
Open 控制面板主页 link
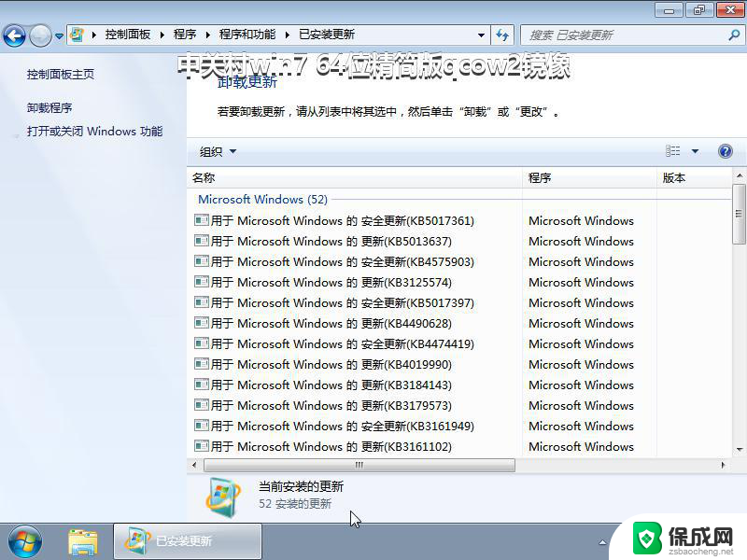(61, 75)
